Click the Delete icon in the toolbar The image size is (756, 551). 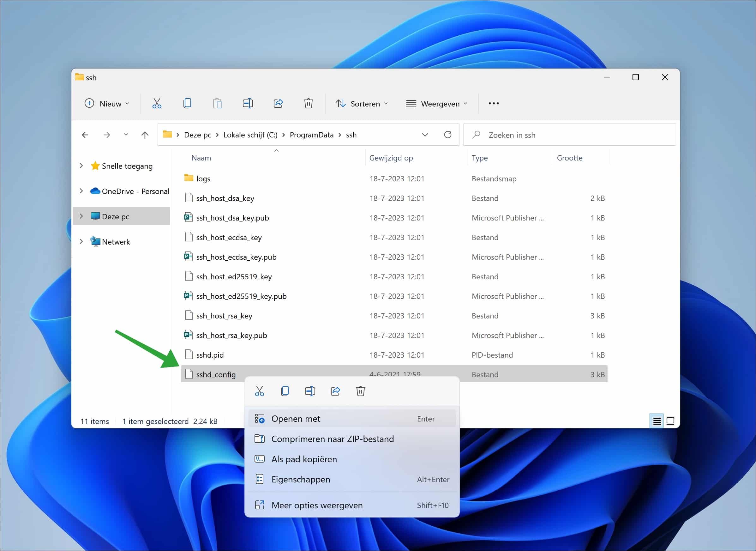pos(308,103)
